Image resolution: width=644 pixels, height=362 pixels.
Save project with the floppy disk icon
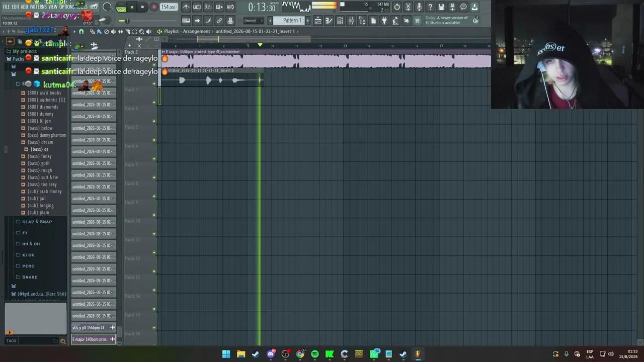(441, 7)
